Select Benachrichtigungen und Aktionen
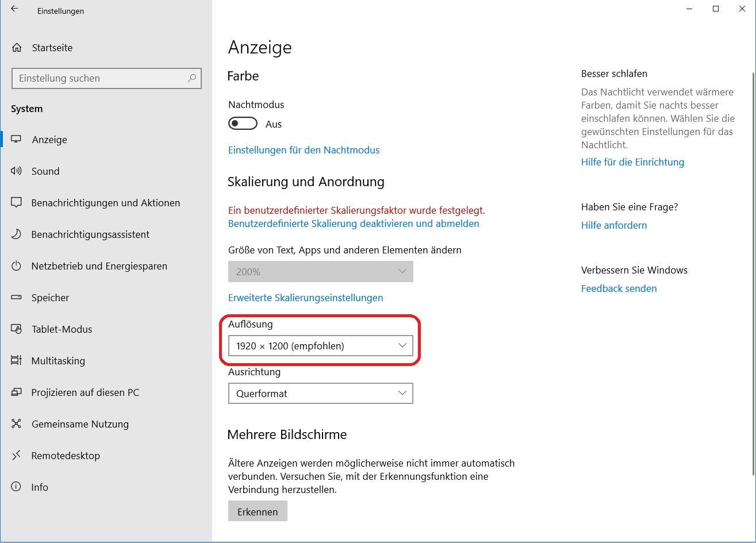Image resolution: width=756 pixels, height=543 pixels. pos(106,202)
